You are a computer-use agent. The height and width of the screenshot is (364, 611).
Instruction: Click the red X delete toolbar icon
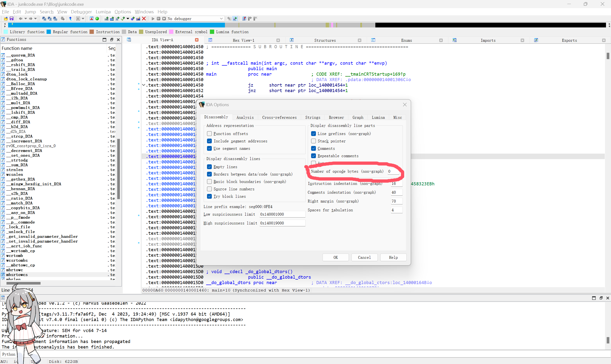click(144, 19)
